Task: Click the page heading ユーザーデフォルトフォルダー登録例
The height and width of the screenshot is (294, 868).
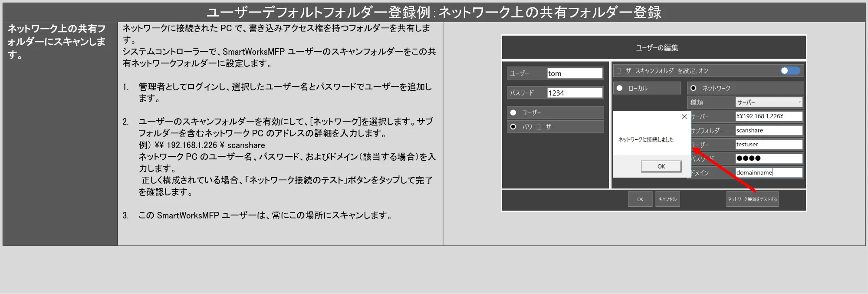Action: (434, 12)
